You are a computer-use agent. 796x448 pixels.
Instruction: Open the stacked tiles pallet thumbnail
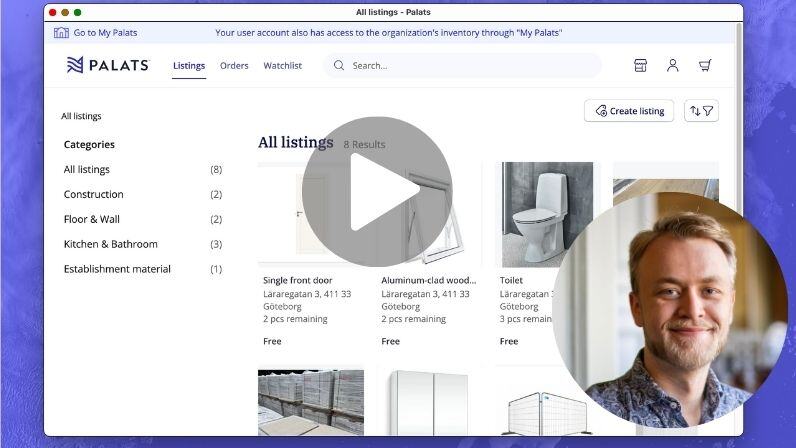point(311,402)
